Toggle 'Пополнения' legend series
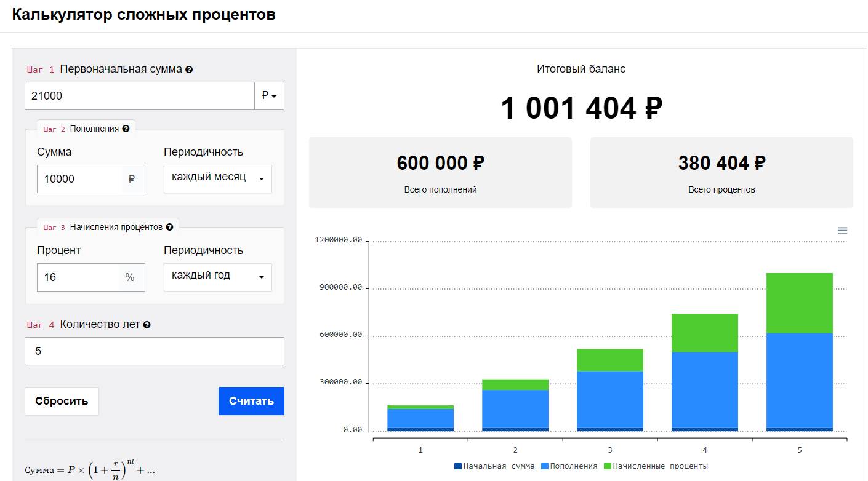 (x=569, y=466)
